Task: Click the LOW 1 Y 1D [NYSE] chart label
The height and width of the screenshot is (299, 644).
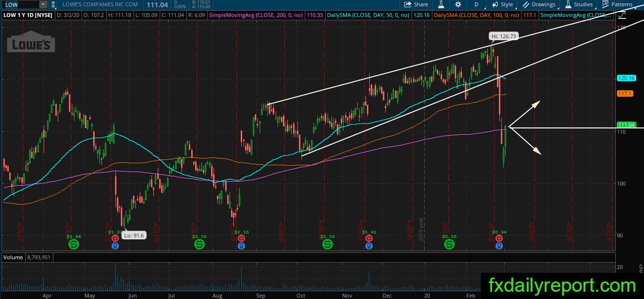Action: pos(28,16)
